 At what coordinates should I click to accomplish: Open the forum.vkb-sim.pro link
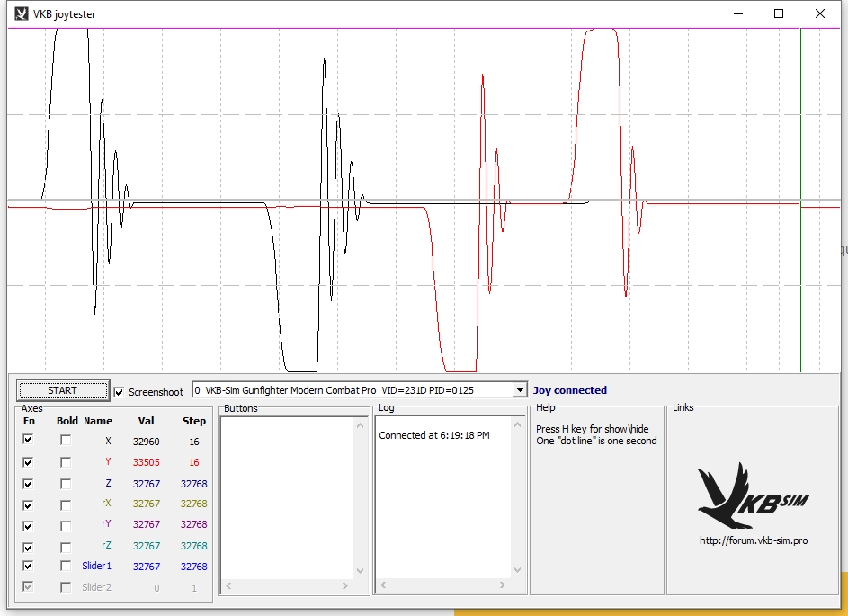coord(753,540)
